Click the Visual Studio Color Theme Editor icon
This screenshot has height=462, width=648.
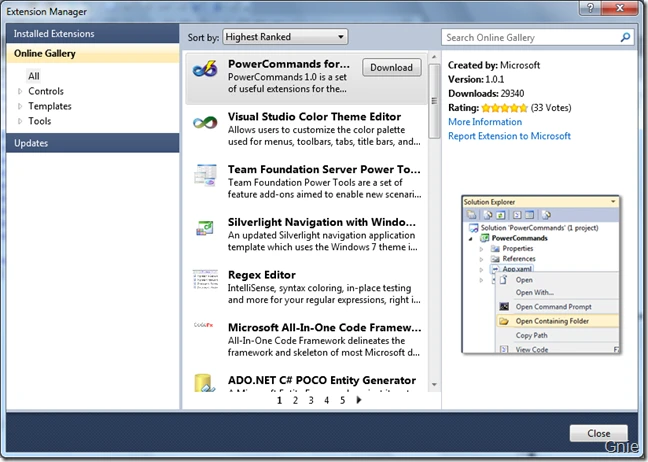point(205,124)
